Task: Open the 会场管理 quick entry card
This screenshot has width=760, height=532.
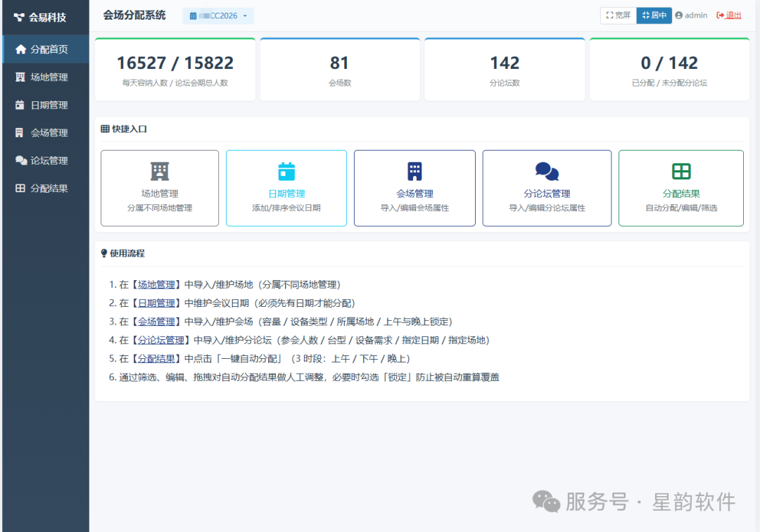Action: coord(414,188)
